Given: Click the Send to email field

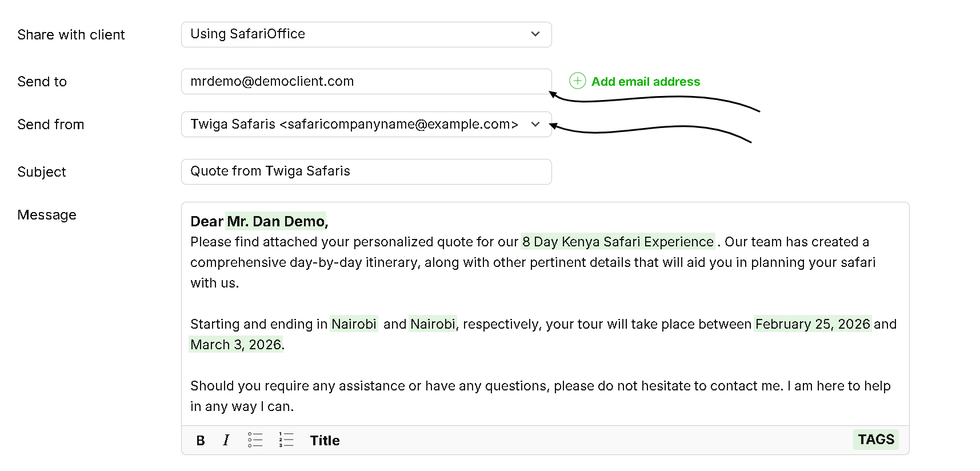Looking at the screenshot, I should 366,82.
